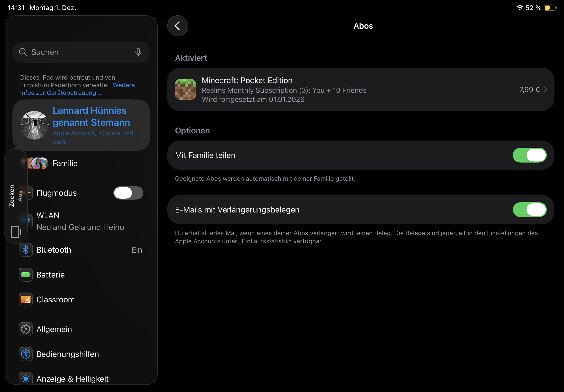Expand Minecraft subscription via 7,99 € chevron
Screen dimensions: 564x392
pyautogui.click(x=545, y=89)
